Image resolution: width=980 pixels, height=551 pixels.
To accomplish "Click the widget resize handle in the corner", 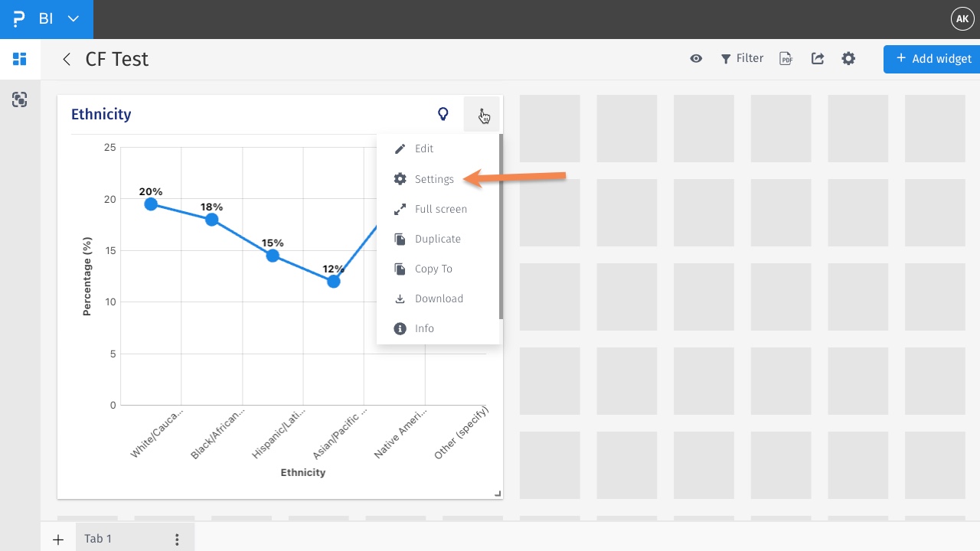I will coord(498,494).
